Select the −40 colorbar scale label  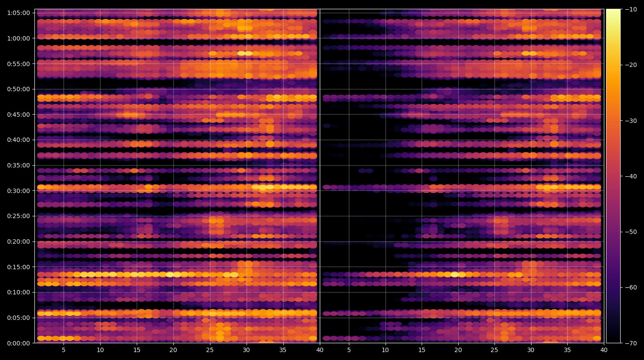tap(631, 176)
